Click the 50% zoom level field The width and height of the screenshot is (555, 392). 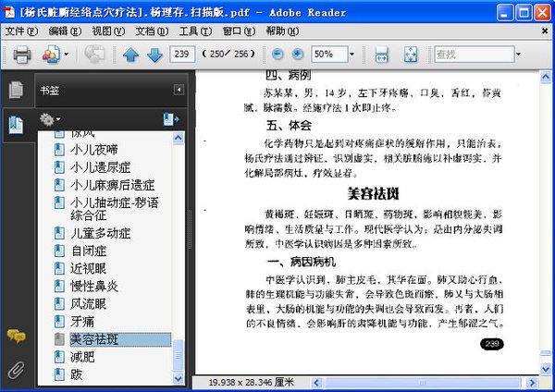329,55
